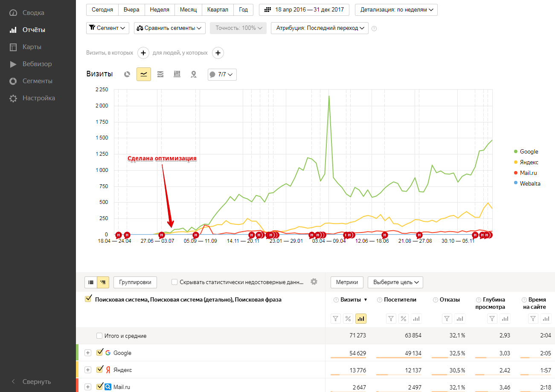Expand the Яндекс row
The width and height of the screenshot is (555, 392).
88,370
